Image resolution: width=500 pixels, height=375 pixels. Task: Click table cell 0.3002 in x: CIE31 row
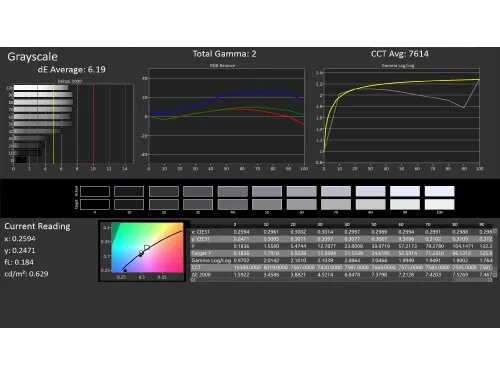point(298,232)
